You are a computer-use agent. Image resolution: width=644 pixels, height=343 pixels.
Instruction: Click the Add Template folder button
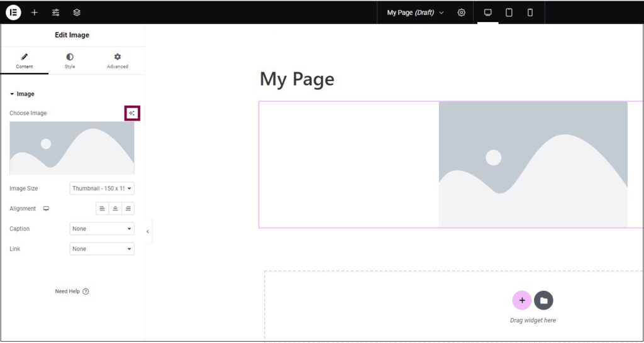[543, 300]
